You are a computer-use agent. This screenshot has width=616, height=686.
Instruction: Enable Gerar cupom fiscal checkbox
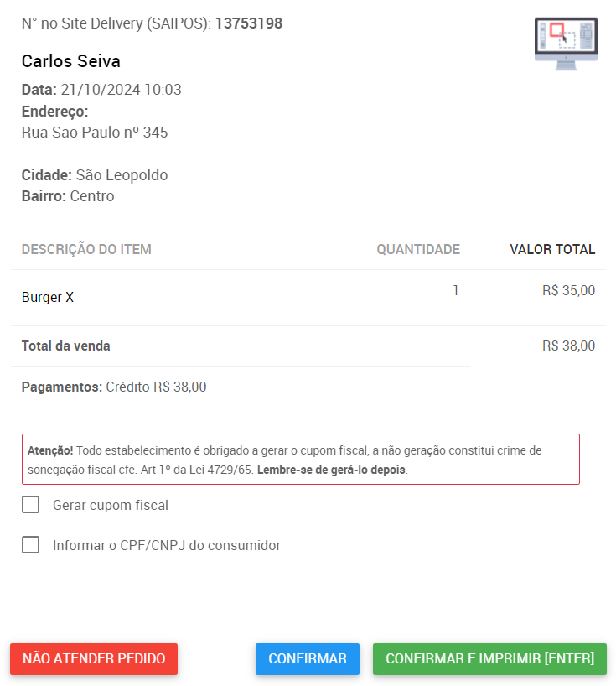[31, 505]
